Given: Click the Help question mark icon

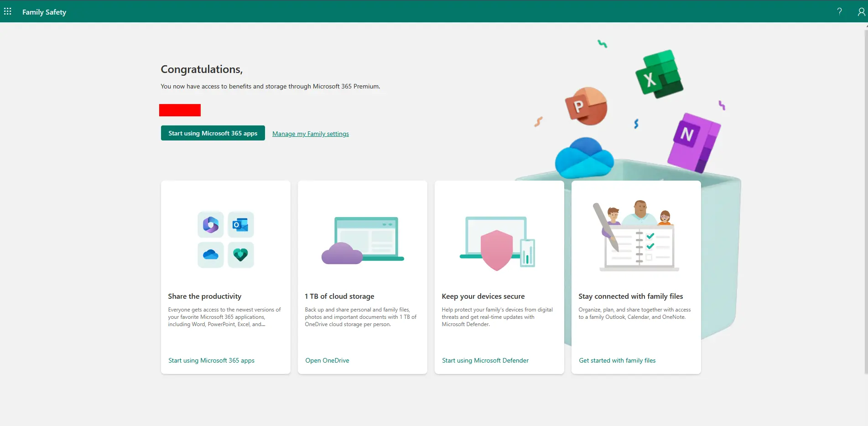Looking at the screenshot, I should 839,11.
